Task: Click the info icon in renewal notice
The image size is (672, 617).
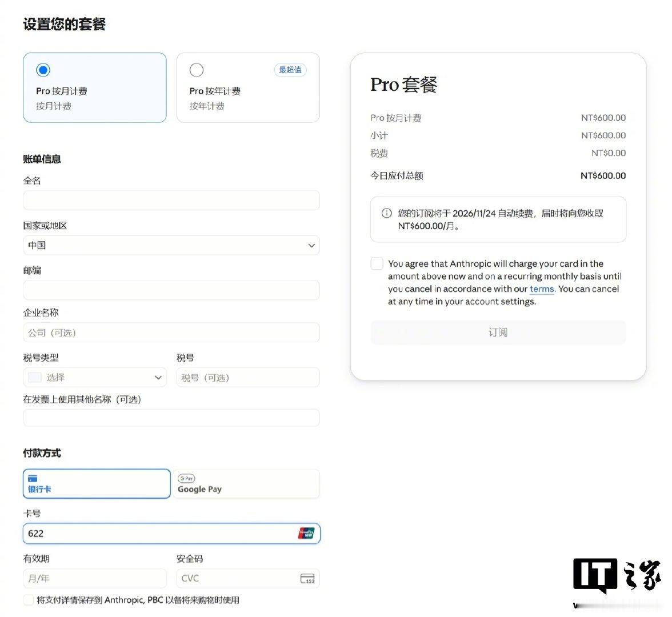Action: (386, 213)
